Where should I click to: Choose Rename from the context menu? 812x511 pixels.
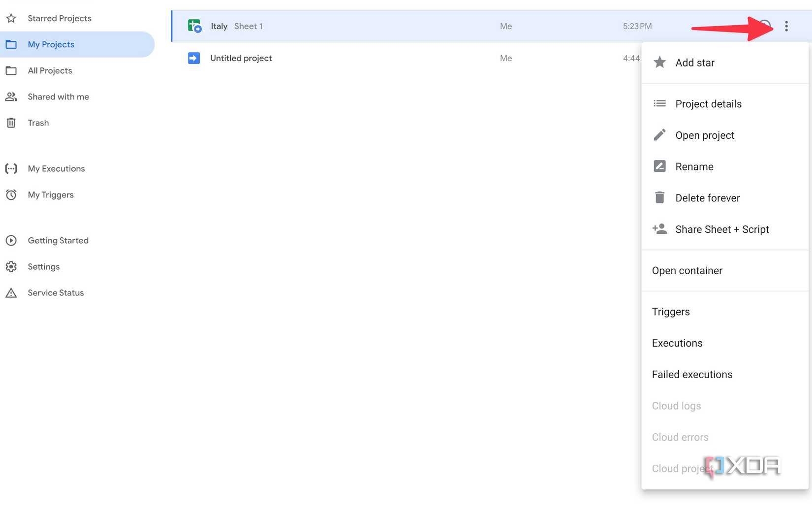pyautogui.click(x=694, y=166)
